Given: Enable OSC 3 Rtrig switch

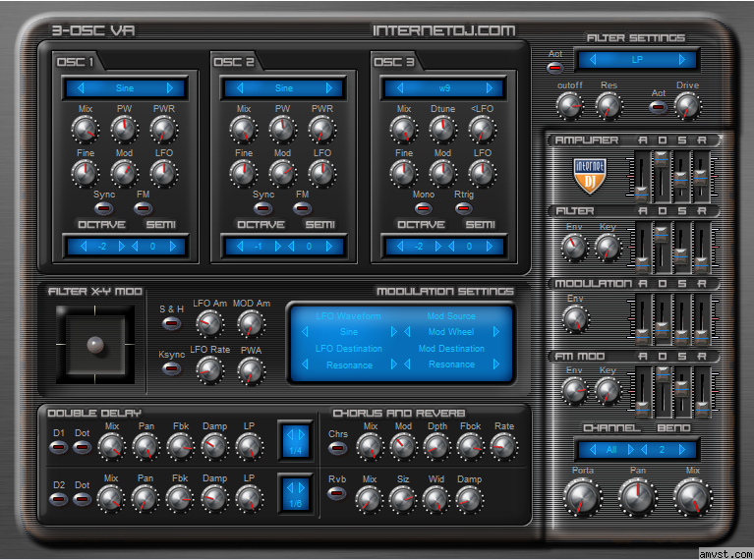Looking at the screenshot, I should tap(463, 208).
